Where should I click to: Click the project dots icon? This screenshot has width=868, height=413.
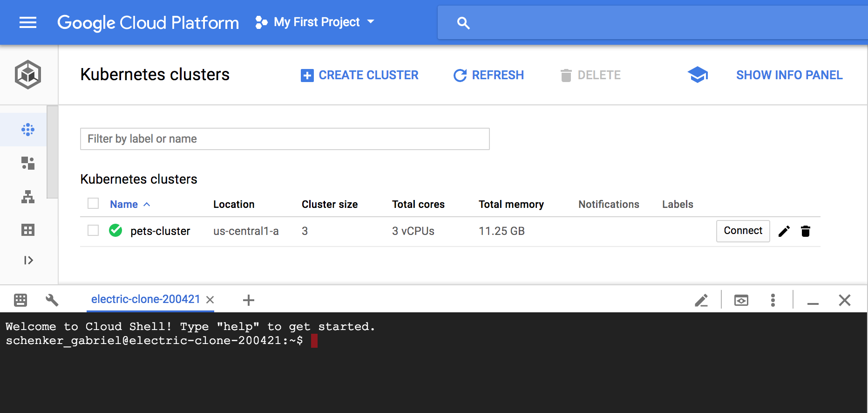[261, 22]
